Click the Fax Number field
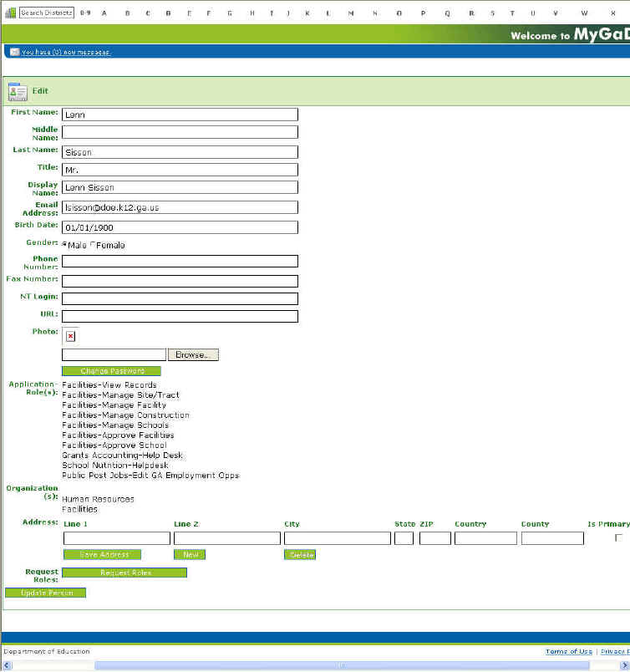Viewport: 630px width, 672px height. pos(180,282)
